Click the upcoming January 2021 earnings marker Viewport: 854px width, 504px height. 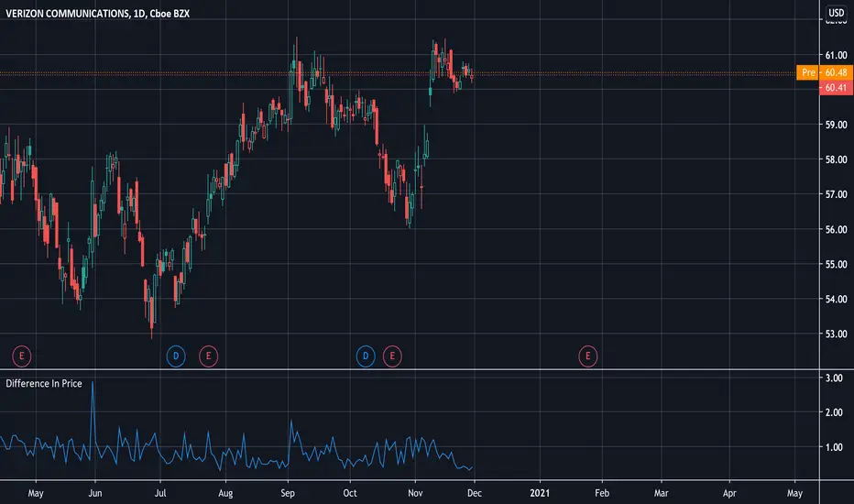(587, 356)
